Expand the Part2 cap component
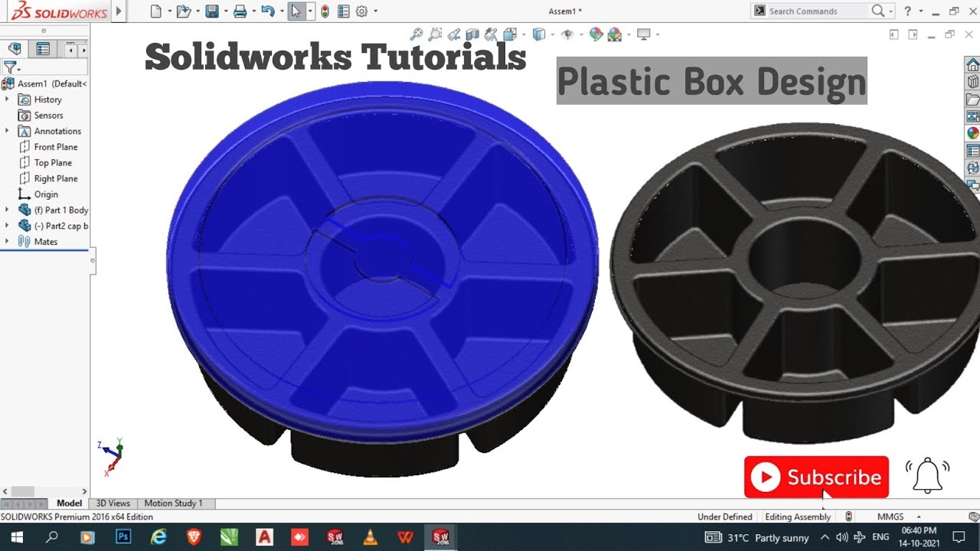Image resolution: width=980 pixels, height=551 pixels. (x=7, y=226)
